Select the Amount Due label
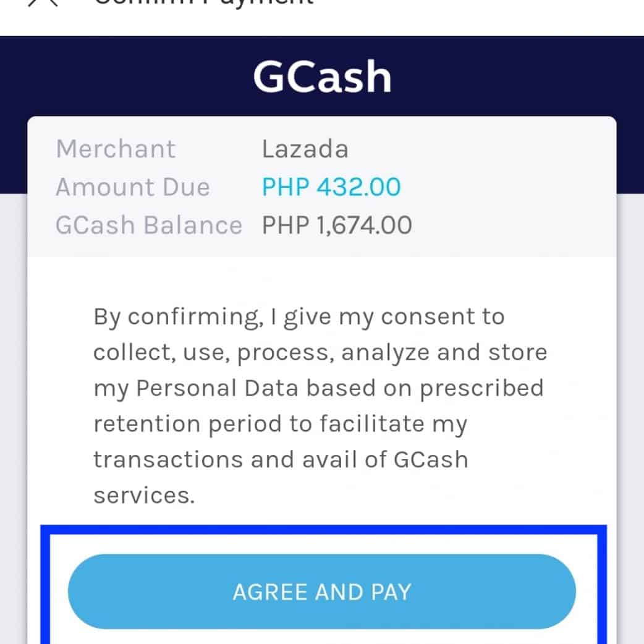Image resolution: width=644 pixels, height=644 pixels. [x=132, y=187]
